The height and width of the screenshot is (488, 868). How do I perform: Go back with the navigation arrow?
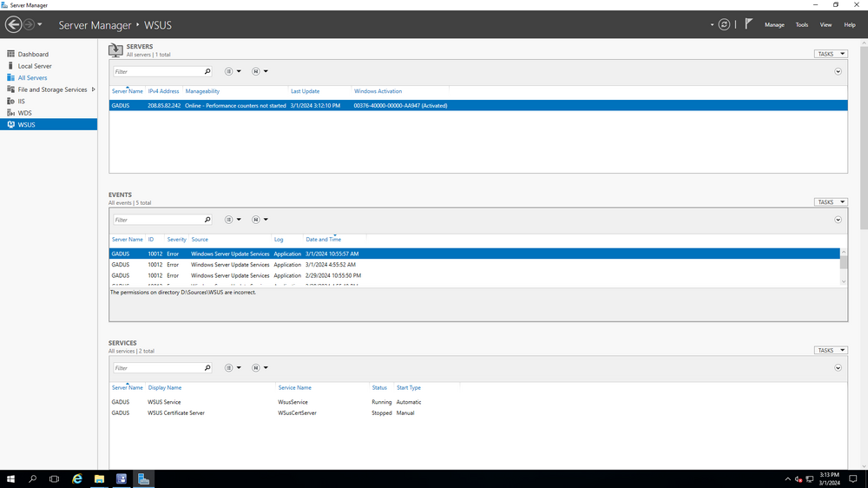(13, 24)
